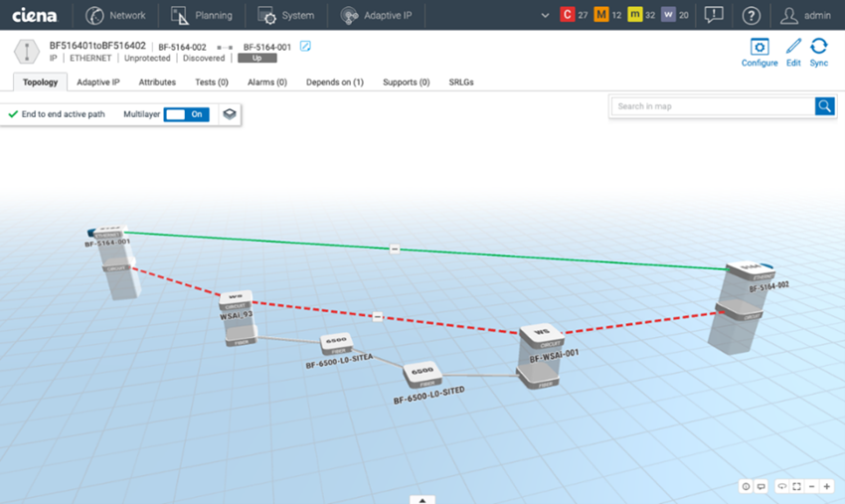The width and height of the screenshot is (845, 504).
Task: Show major alarms badge M
Action: tap(600, 15)
